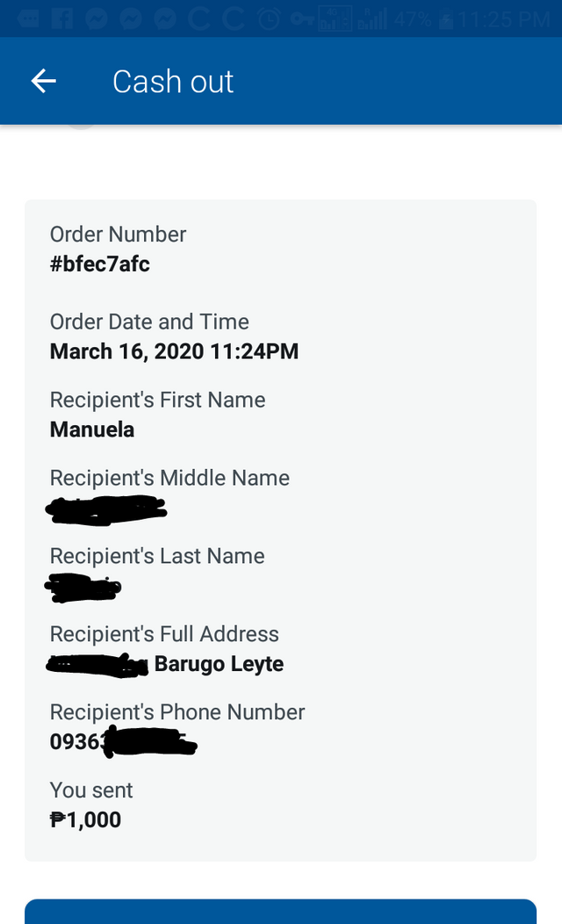The image size is (562, 924).
Task: Tap the signal strength bars icon
Action: coord(372,18)
